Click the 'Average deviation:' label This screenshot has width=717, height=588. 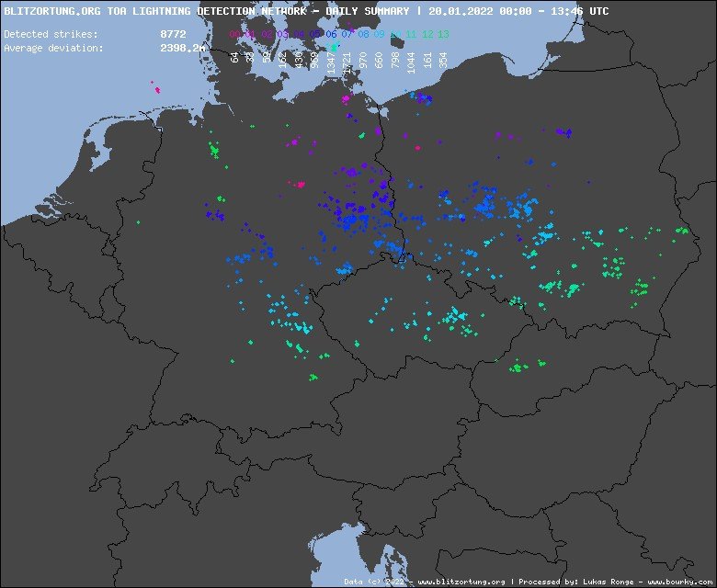coord(53,46)
